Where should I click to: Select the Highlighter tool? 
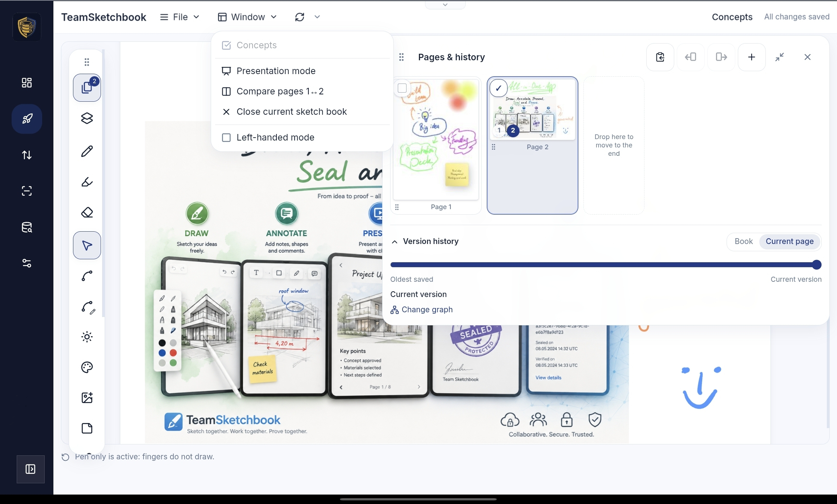click(87, 182)
